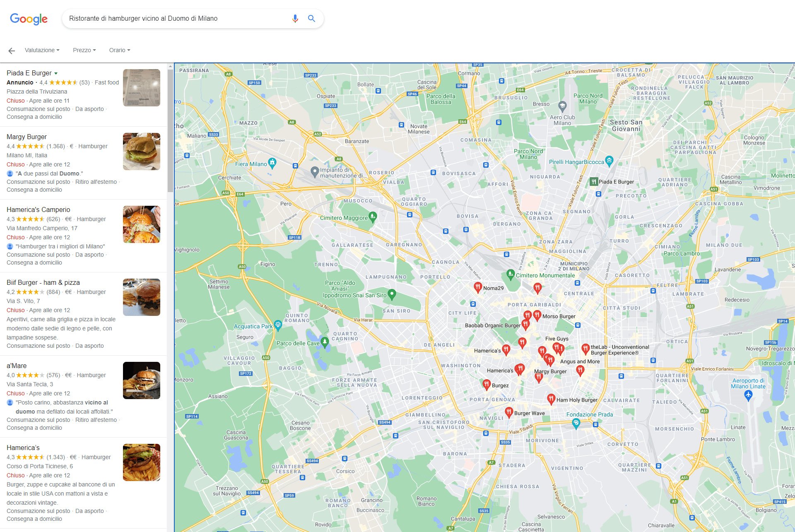Select the Burger Wave map pin

[509, 412]
